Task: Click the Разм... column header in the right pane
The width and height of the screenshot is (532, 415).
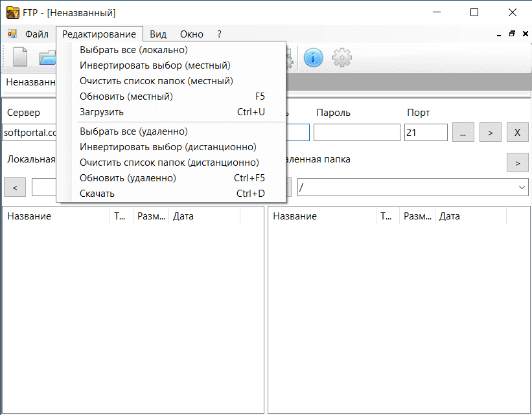Action: [x=417, y=216]
